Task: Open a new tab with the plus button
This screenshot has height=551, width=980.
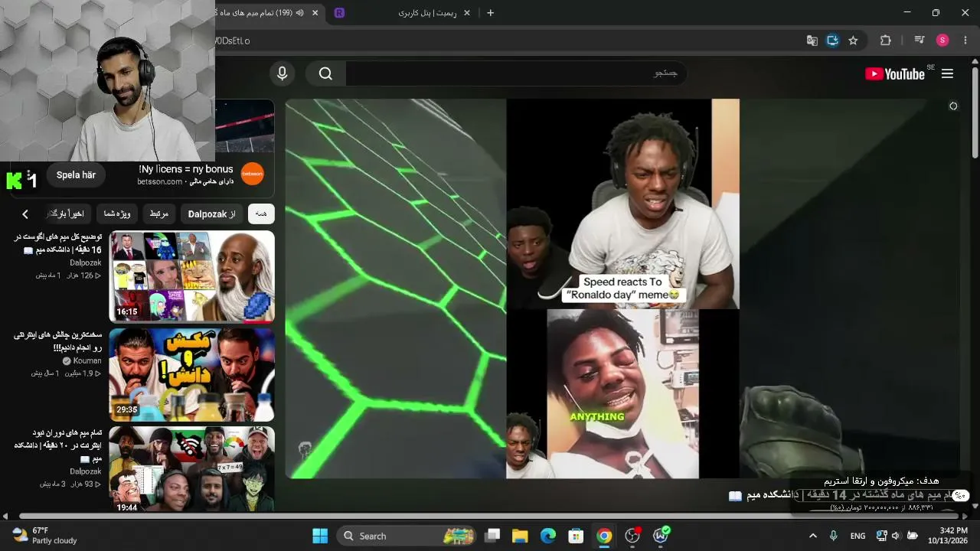Action: (491, 13)
